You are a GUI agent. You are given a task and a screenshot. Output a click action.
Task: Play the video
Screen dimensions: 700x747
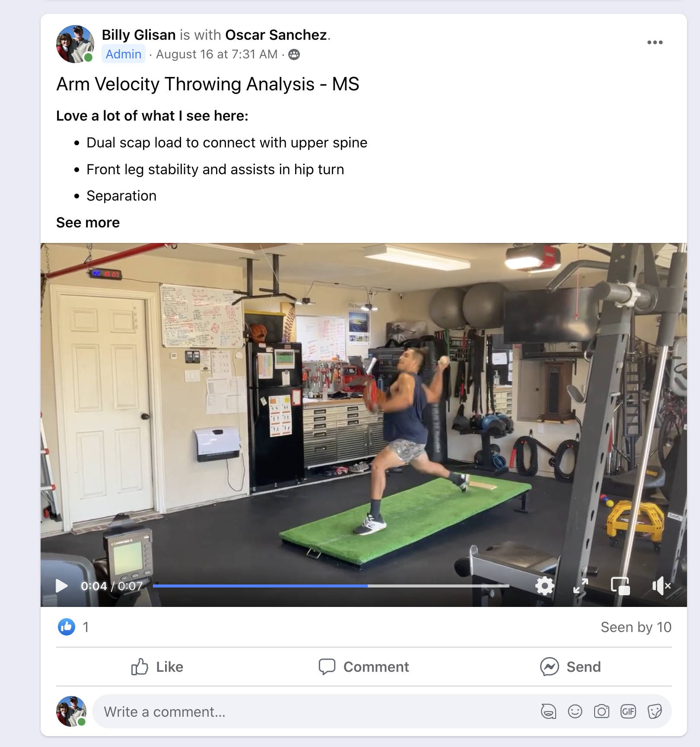pos(62,586)
